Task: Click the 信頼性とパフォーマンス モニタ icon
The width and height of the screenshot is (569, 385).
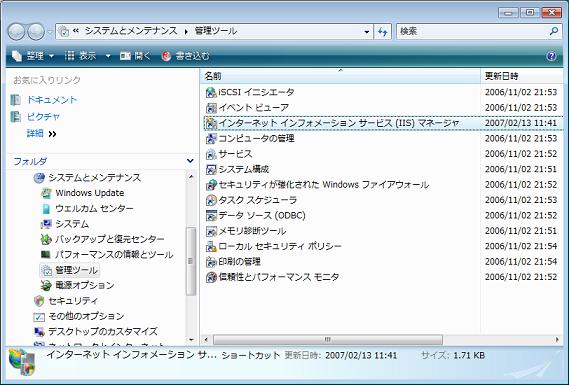Action: coord(211,277)
